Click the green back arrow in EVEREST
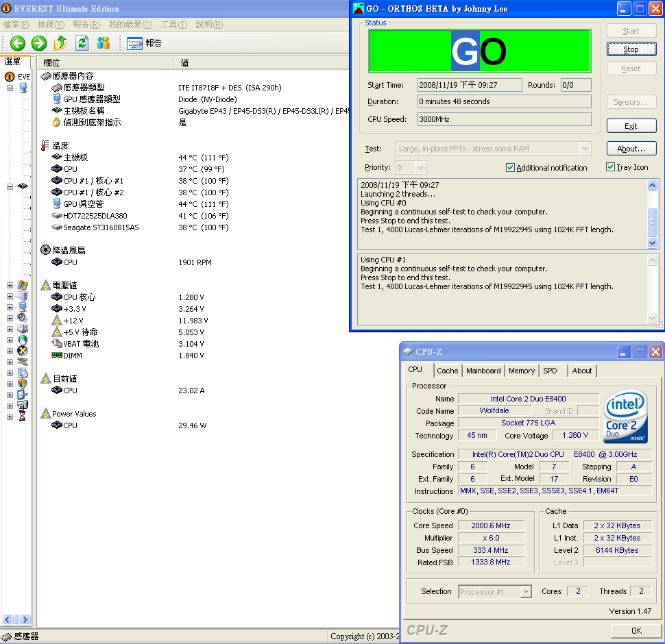 pyautogui.click(x=17, y=43)
